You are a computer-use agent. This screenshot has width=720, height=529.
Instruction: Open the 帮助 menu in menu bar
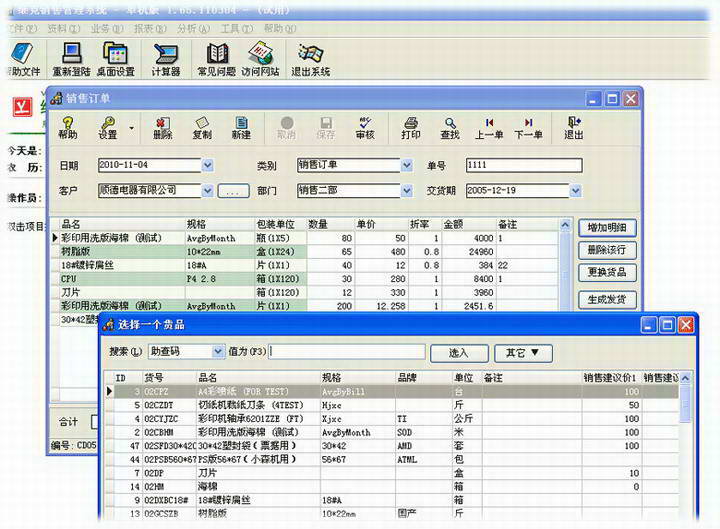(280, 28)
